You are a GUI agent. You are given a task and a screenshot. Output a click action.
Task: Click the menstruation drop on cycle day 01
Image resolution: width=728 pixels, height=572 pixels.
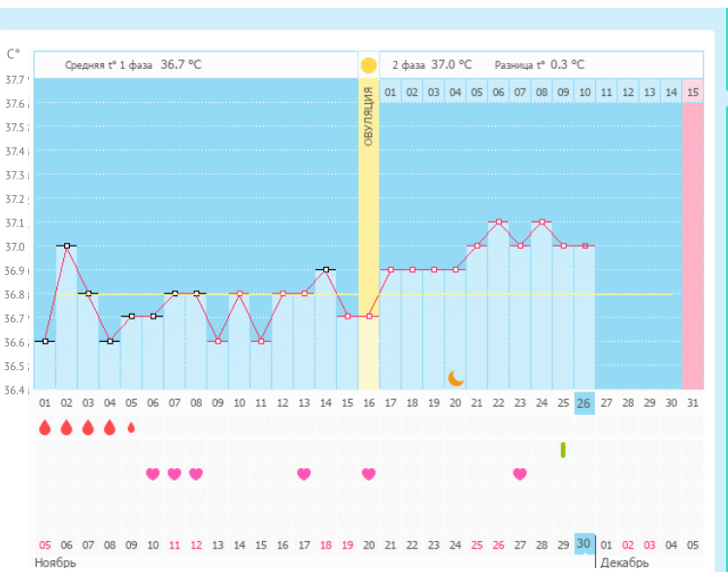[45, 427]
